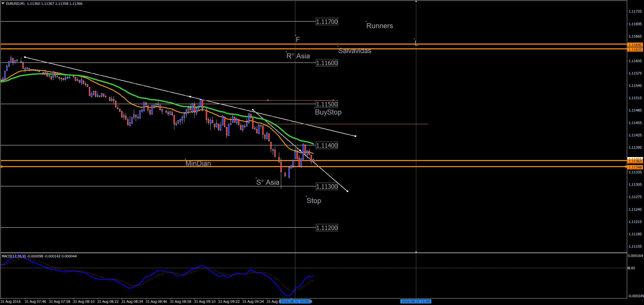Click the 1.11200 level label
This screenshot has height=305, width=644.
(327, 228)
